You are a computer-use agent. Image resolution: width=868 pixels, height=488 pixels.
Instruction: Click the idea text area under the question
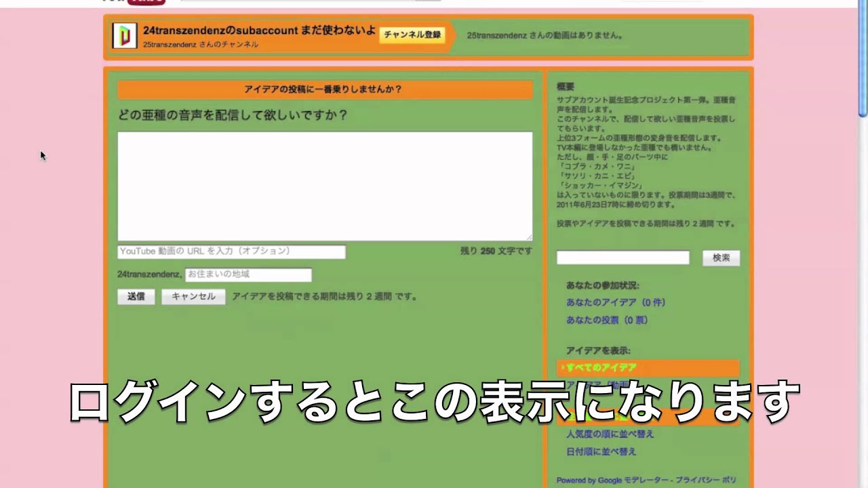click(x=325, y=186)
